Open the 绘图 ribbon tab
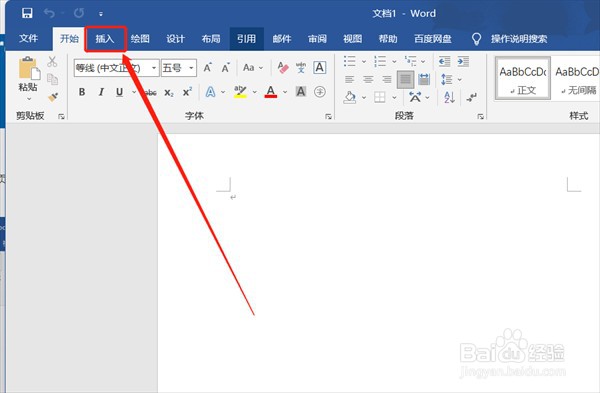 140,39
